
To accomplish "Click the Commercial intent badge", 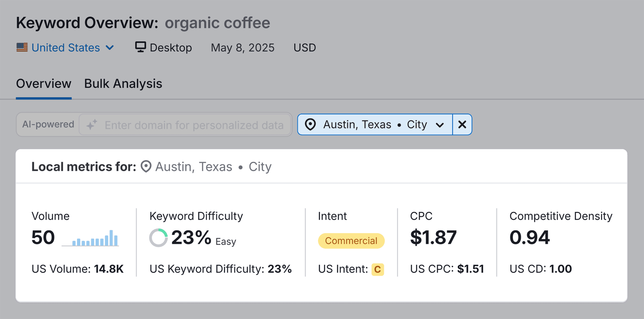I will 351,241.
